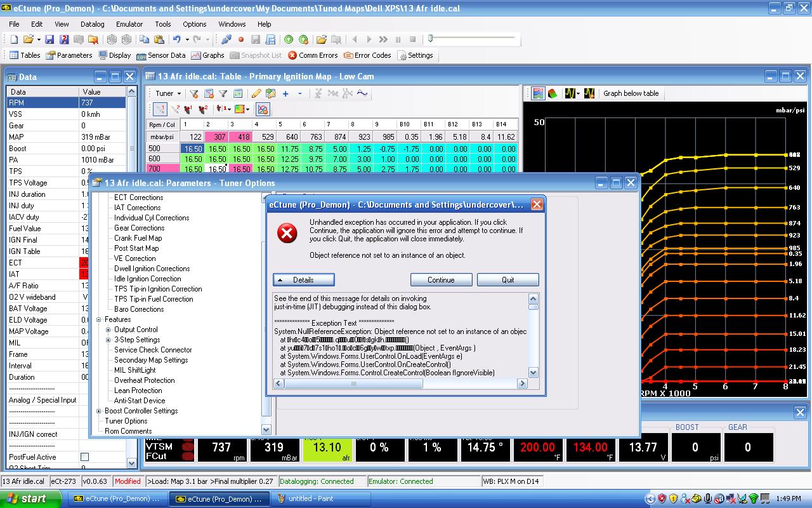812x508 pixels.
Task: Open the Tables window
Action: 25,55
